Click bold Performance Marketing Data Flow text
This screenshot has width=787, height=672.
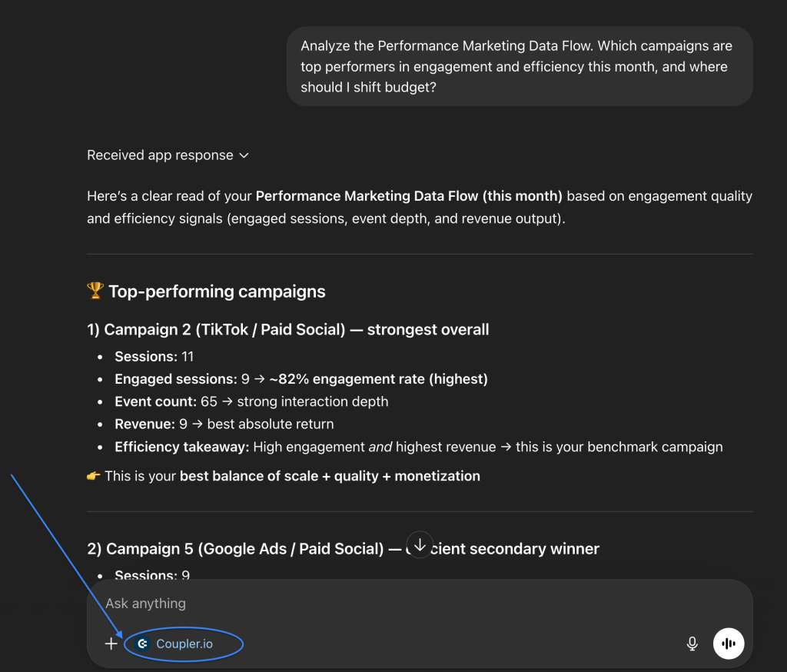click(409, 196)
